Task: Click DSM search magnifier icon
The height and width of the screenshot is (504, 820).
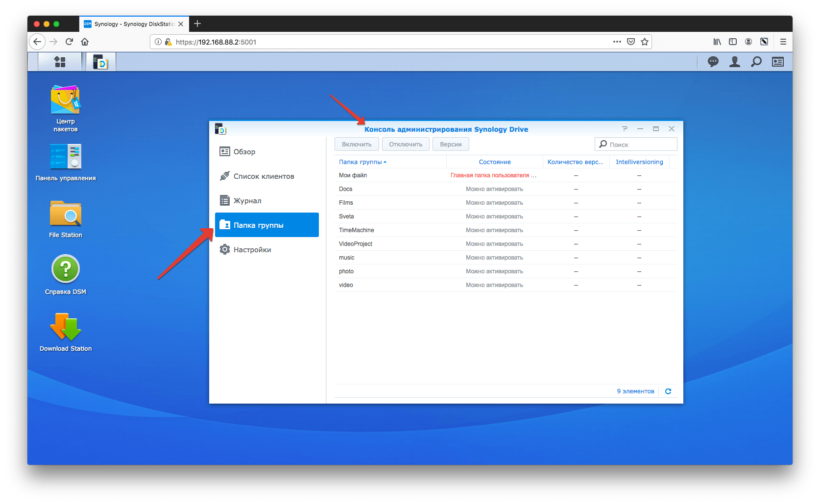Action: [756, 62]
